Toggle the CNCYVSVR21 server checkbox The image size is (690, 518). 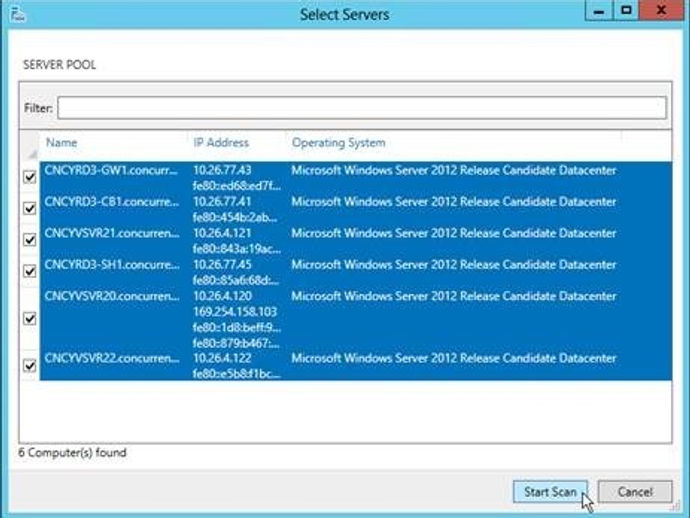29,239
